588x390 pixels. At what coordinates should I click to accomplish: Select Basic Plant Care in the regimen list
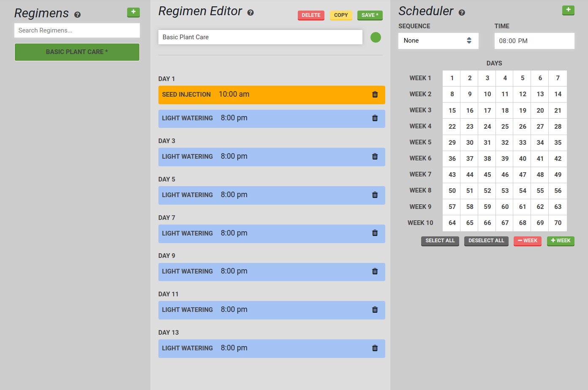click(x=77, y=52)
